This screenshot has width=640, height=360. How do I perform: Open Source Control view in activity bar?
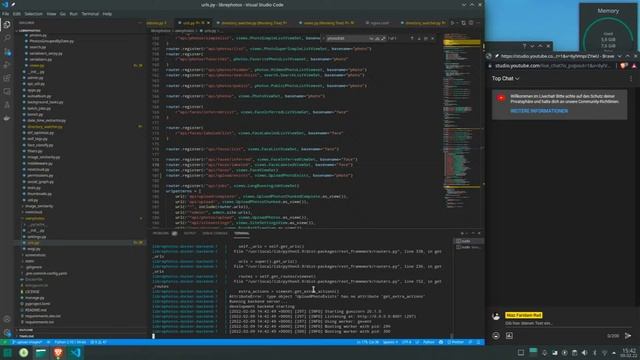(7, 52)
